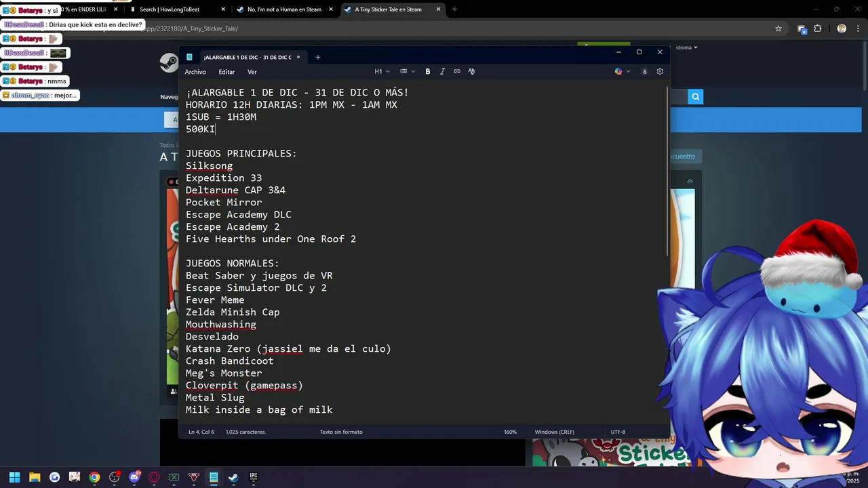Click 'Texto sin formato' in status bar

tap(341, 432)
